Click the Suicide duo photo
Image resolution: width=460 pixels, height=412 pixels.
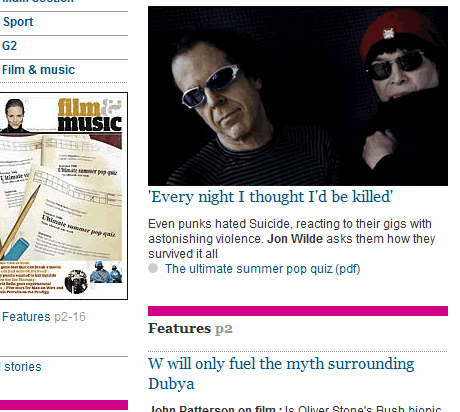(x=298, y=96)
